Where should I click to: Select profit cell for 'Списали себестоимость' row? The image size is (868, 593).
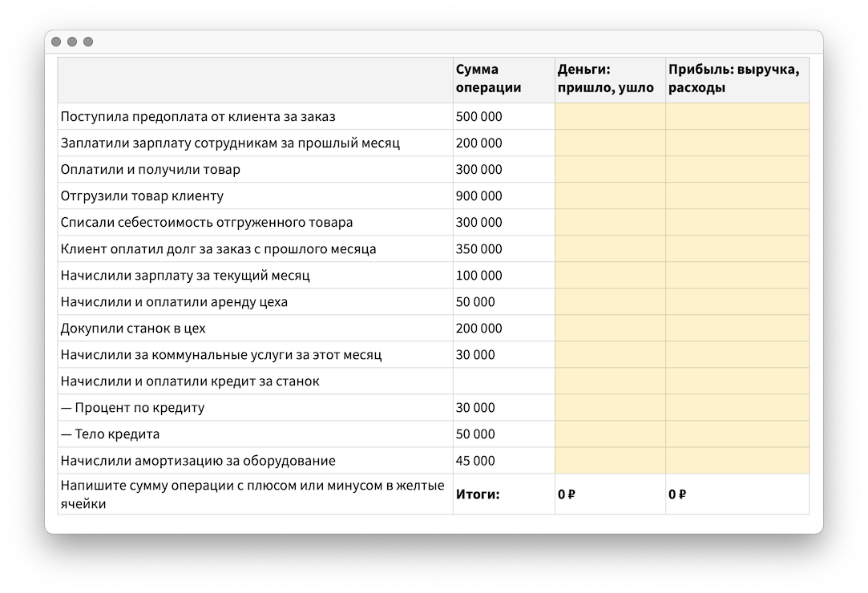[737, 222]
